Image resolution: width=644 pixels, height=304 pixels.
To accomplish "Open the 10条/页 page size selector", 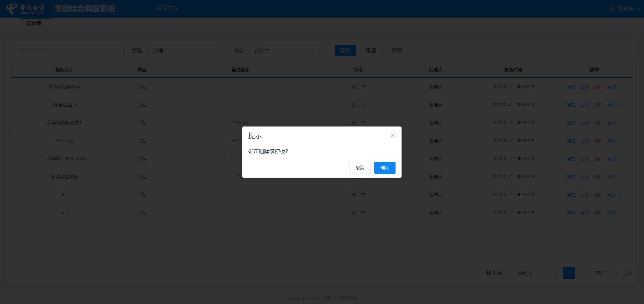I will (x=527, y=273).
